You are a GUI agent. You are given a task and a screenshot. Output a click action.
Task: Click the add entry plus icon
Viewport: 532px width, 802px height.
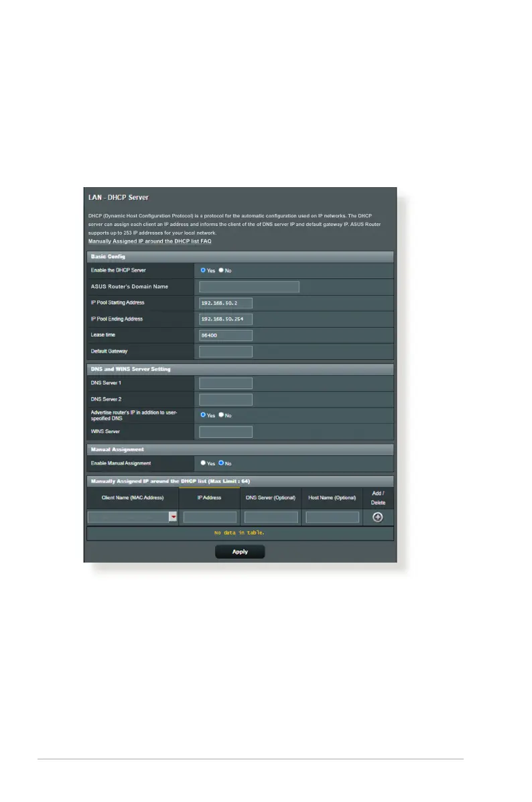[x=378, y=517]
